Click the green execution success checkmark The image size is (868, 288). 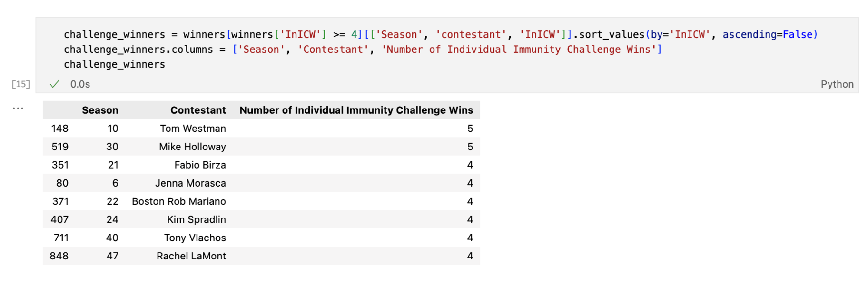55,84
